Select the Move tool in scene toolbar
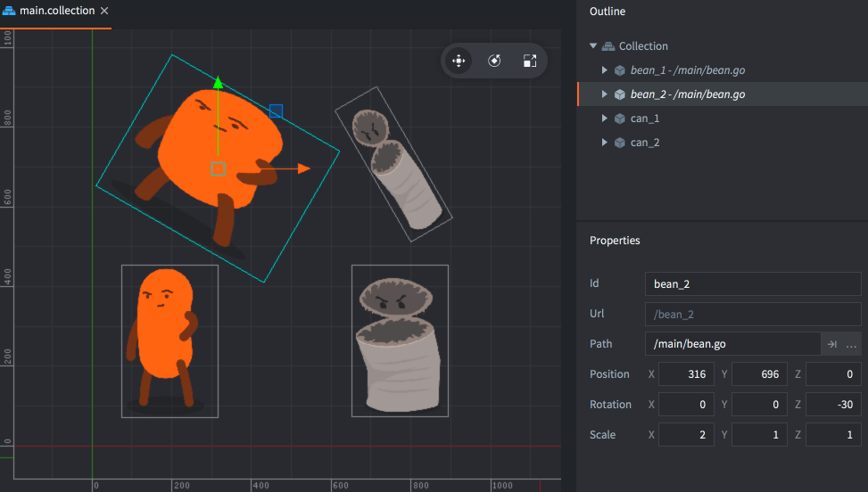 [459, 61]
